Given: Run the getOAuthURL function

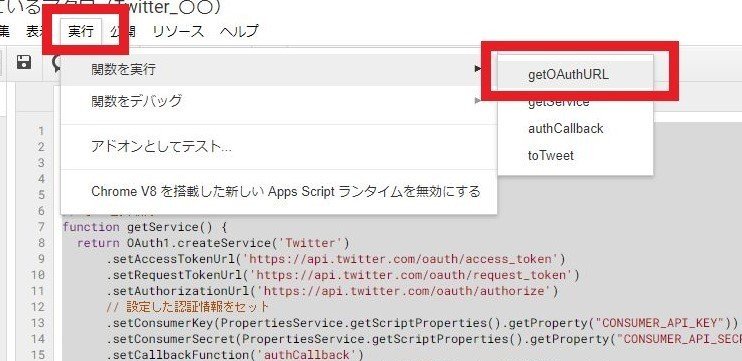Looking at the screenshot, I should point(575,75).
